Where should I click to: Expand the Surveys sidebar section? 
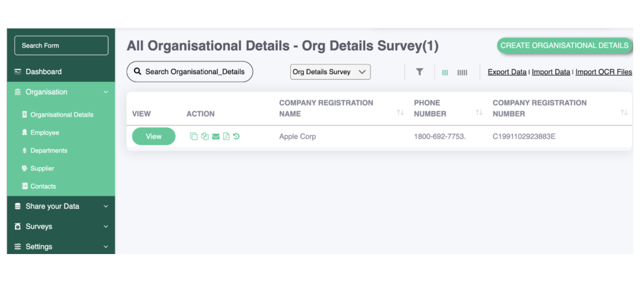pos(61,226)
